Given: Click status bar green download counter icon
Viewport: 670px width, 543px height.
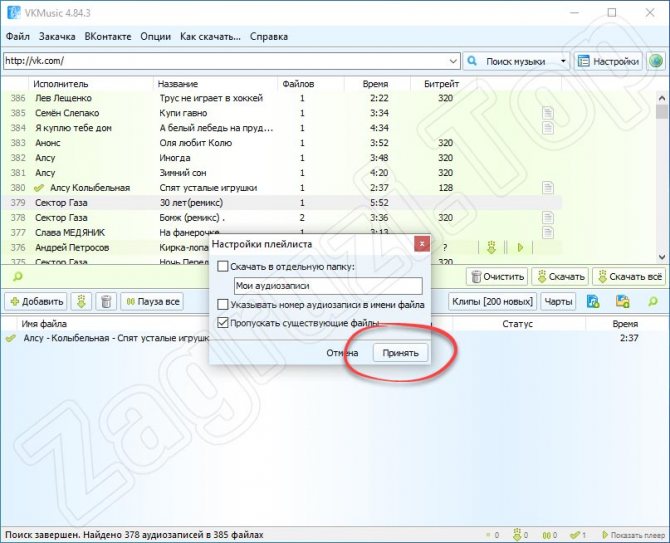Looking at the screenshot, I should (x=517, y=534).
